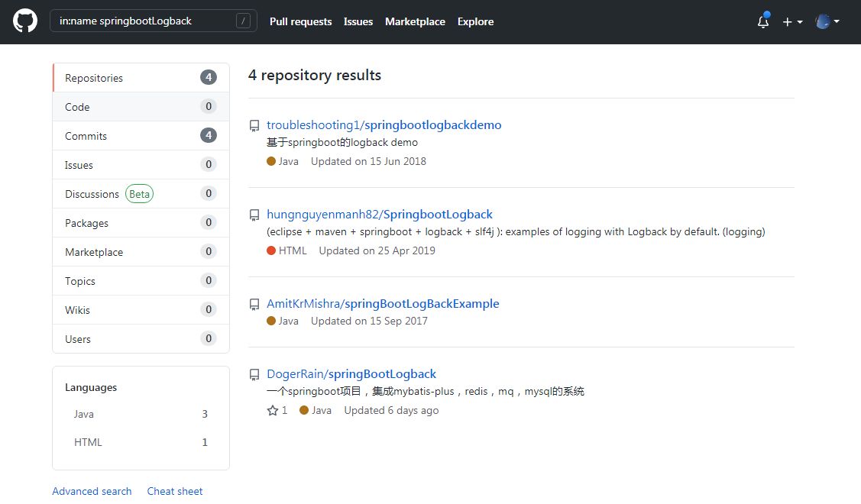
Task: Click the star icon under DogerRain/springBootLogback
Action: pos(272,410)
